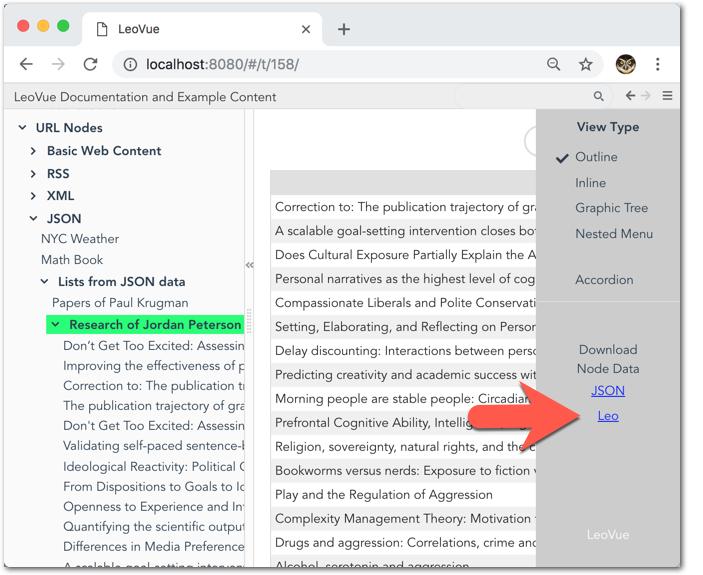Select The publication trajectory tree item
This screenshot has height=575, width=703.
[153, 406]
